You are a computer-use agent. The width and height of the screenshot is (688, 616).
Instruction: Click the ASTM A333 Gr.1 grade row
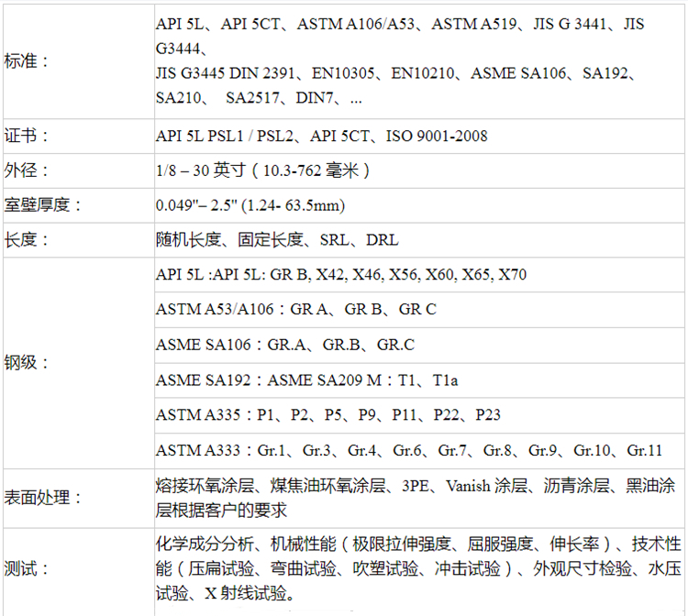point(409,450)
